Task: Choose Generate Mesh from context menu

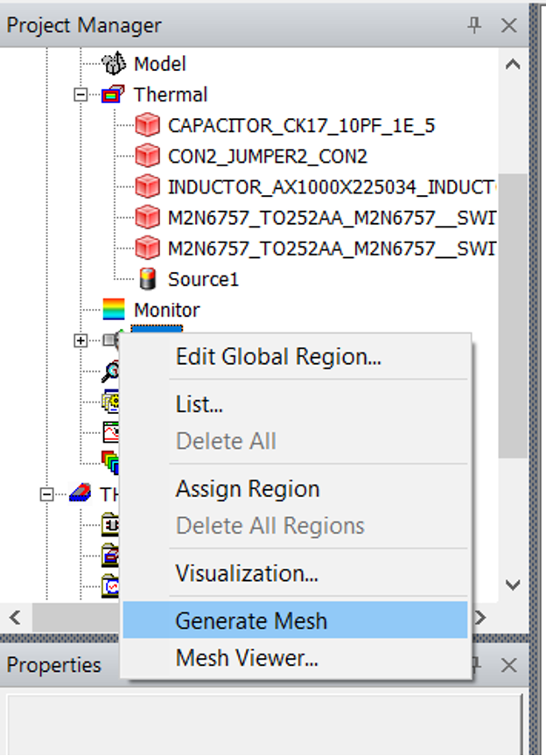Action: 251,621
